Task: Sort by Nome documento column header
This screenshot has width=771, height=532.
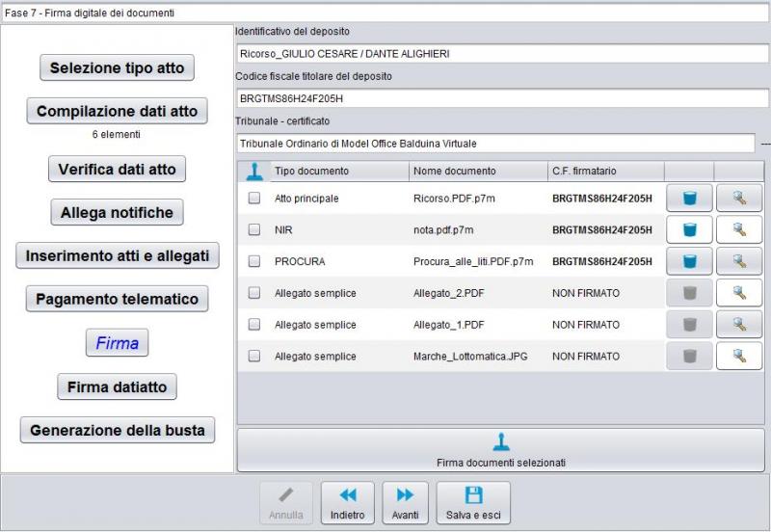Action: [478, 172]
